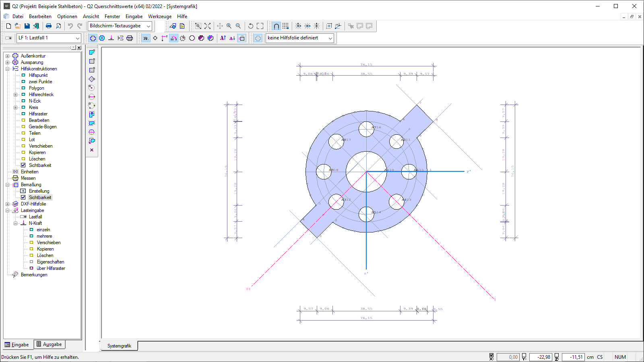Print the drawing with the printer icon
Viewport: 644px width, 362px height.
pyautogui.click(x=49, y=26)
